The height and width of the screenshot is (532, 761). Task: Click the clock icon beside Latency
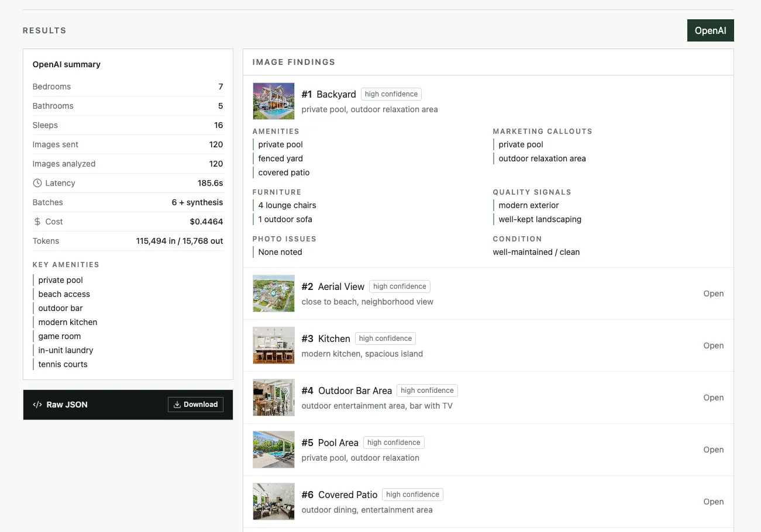tap(37, 183)
